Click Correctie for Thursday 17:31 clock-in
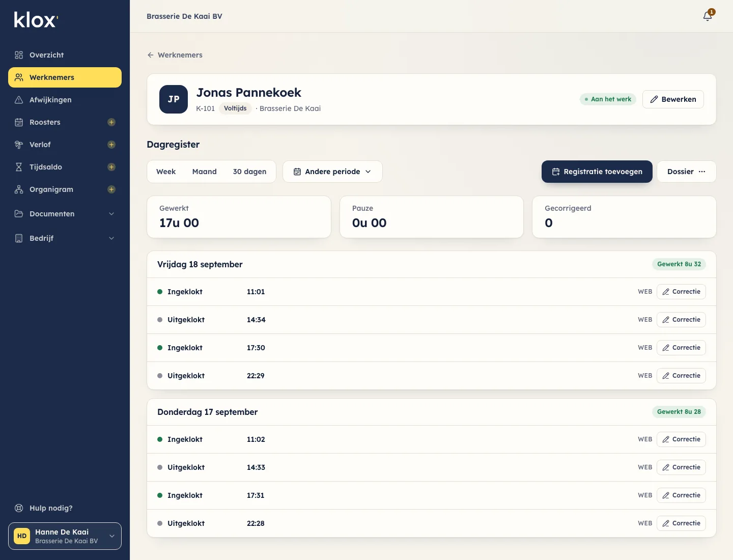 pyautogui.click(x=681, y=495)
